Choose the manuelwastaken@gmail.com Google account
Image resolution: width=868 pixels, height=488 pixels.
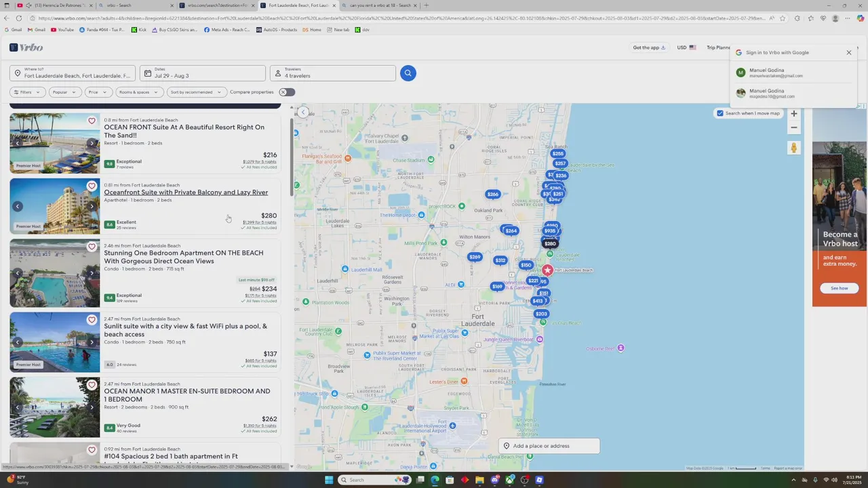click(793, 73)
